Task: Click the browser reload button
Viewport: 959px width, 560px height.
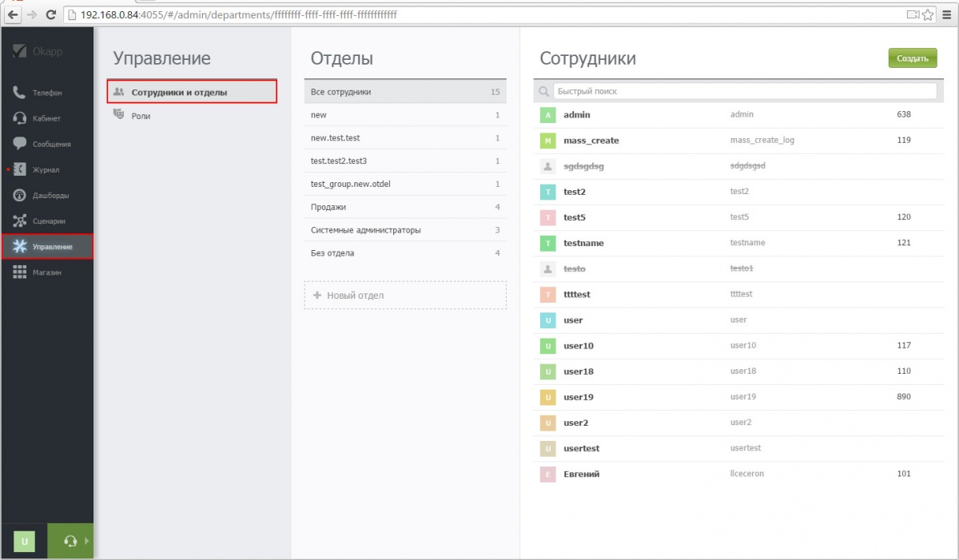Action: pyautogui.click(x=51, y=14)
